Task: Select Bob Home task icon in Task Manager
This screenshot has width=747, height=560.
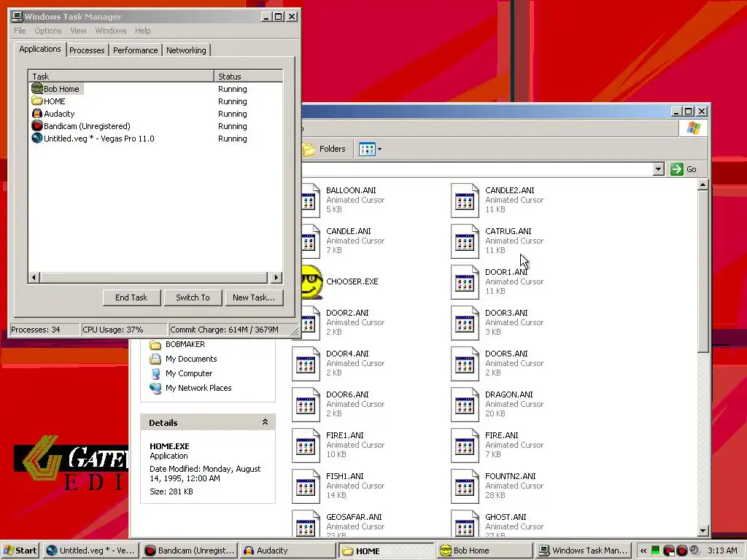Action: pos(37,88)
